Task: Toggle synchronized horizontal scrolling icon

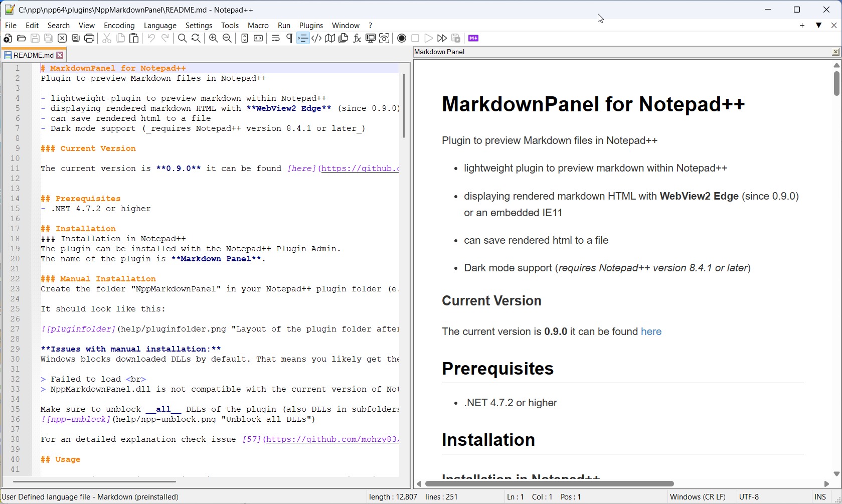Action: 258,38
